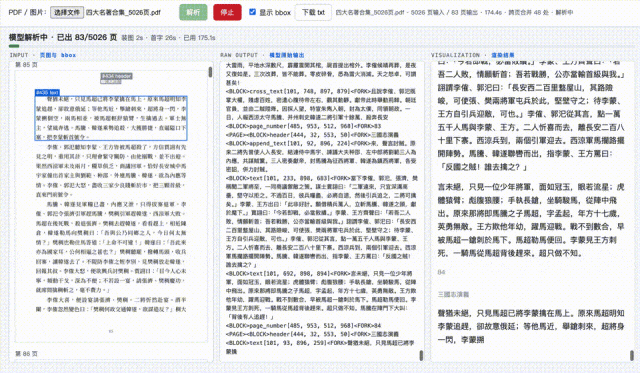Click the 页图与 bbox label in INPUT panel
640x373 pixels.
point(58,55)
